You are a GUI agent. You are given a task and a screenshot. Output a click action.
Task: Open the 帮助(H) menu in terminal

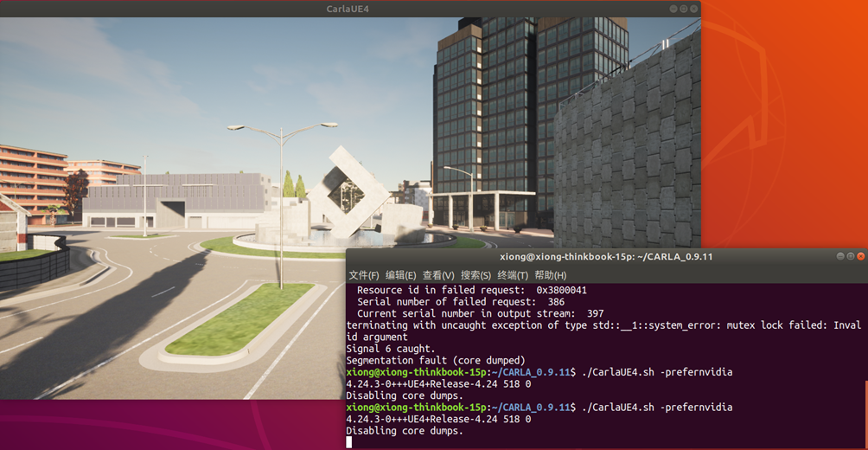[551, 275]
